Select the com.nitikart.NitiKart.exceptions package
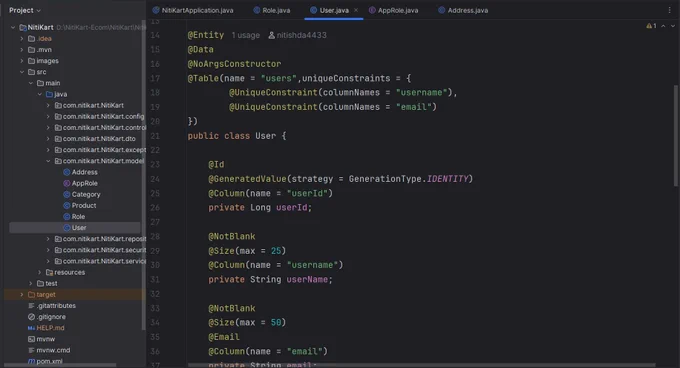Image resolution: width=680 pixels, height=368 pixels. click(x=100, y=150)
